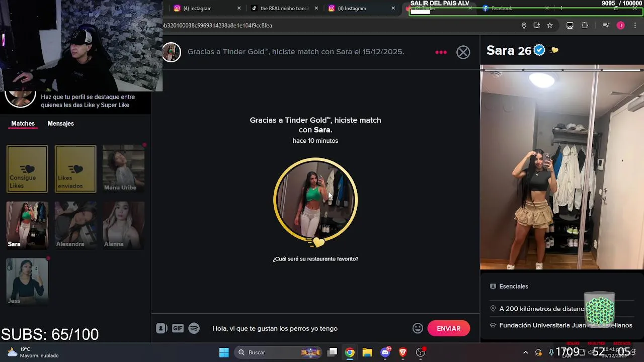Open the emoji picker in message box
Viewport: 644px width, 362px height.
pos(418,328)
